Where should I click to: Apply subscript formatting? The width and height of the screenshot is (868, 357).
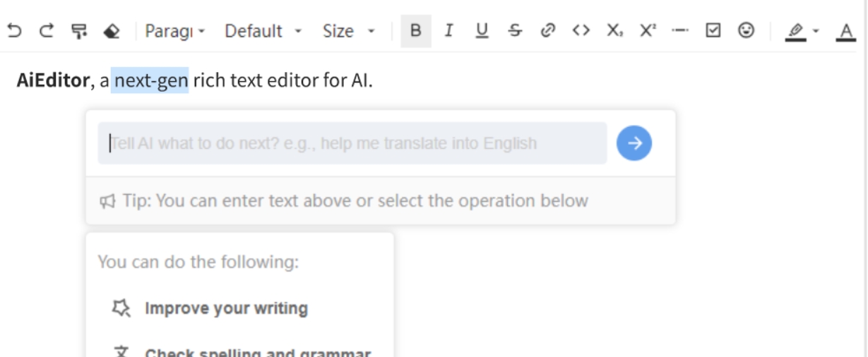coord(614,31)
